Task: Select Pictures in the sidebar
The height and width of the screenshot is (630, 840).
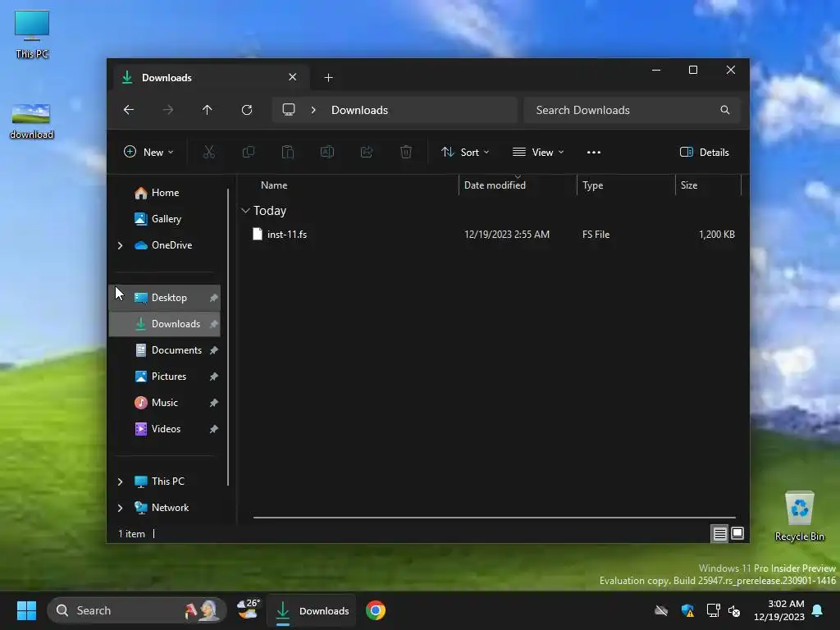Action: point(164,377)
